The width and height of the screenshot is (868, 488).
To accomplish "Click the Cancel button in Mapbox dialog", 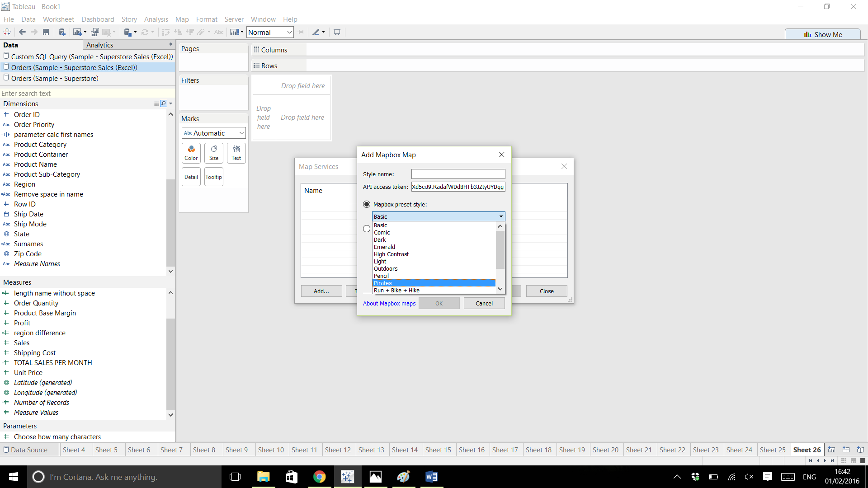I will tap(484, 303).
